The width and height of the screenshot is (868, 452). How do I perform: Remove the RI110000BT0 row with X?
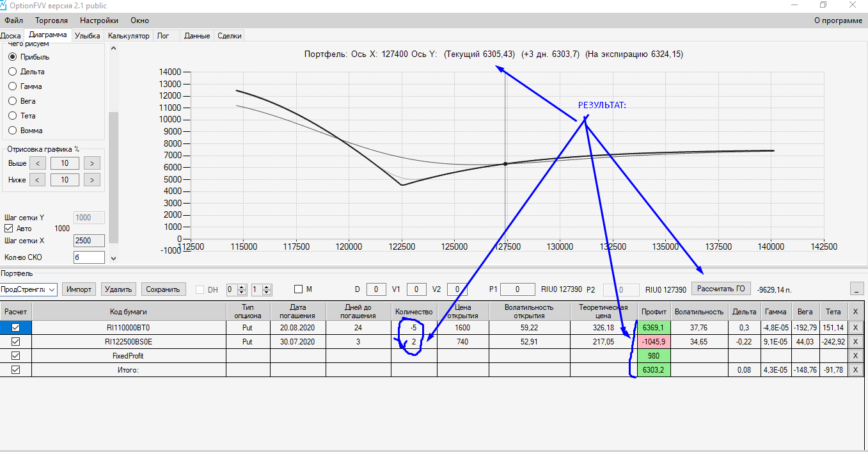[x=856, y=327]
